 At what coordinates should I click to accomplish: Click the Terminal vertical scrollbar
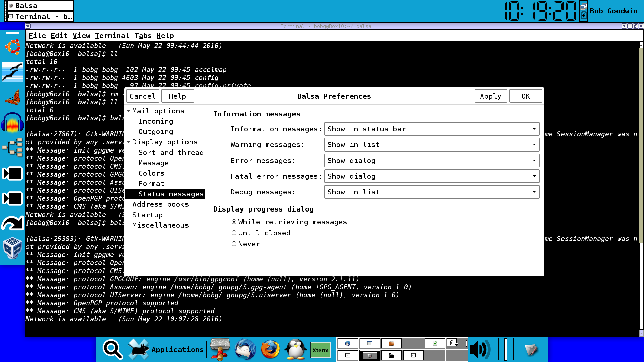pyautogui.click(x=641, y=189)
